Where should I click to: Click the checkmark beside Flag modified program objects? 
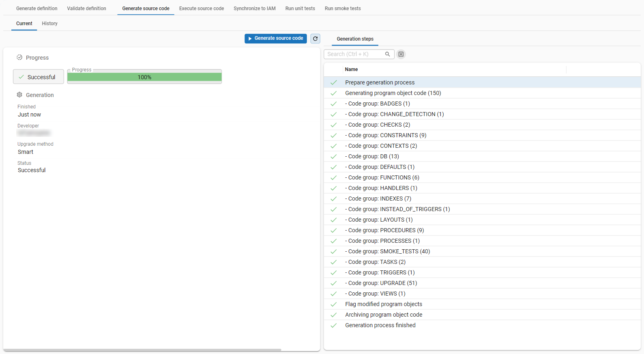(334, 304)
